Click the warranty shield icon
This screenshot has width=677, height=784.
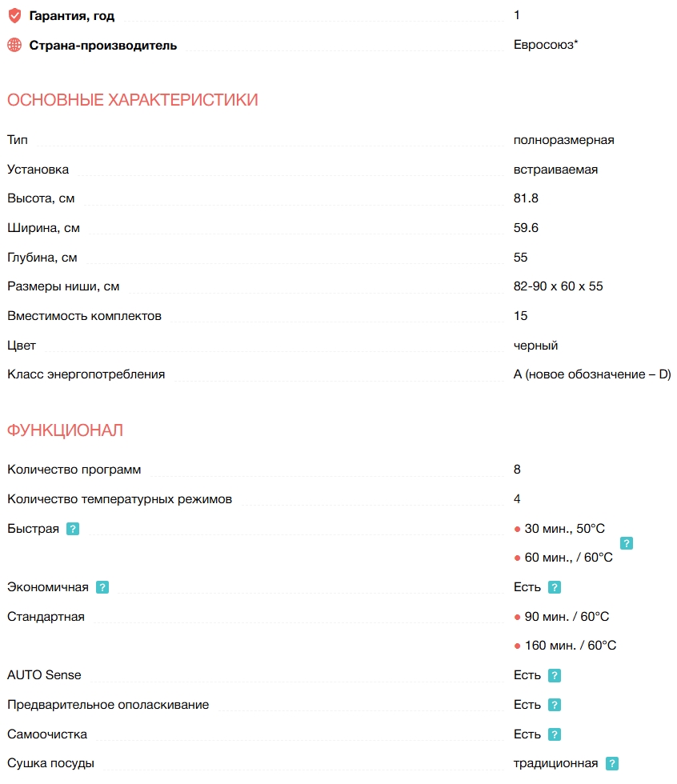coord(14,15)
